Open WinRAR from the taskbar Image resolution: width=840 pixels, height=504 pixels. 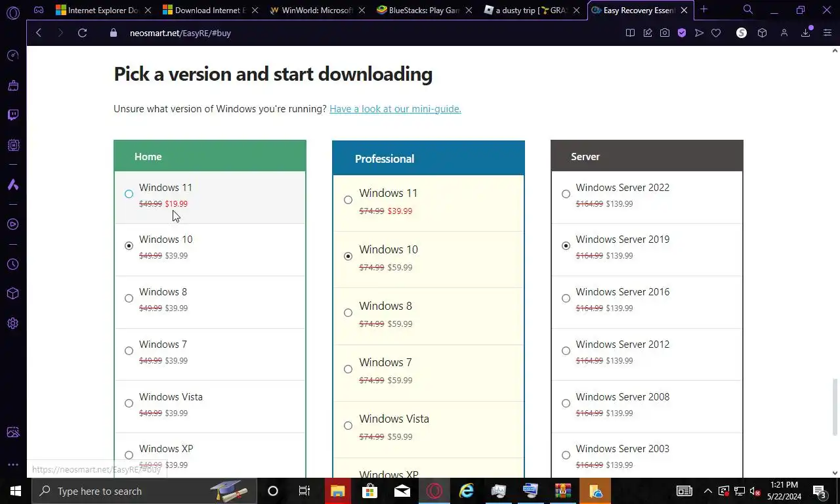pyautogui.click(x=563, y=491)
